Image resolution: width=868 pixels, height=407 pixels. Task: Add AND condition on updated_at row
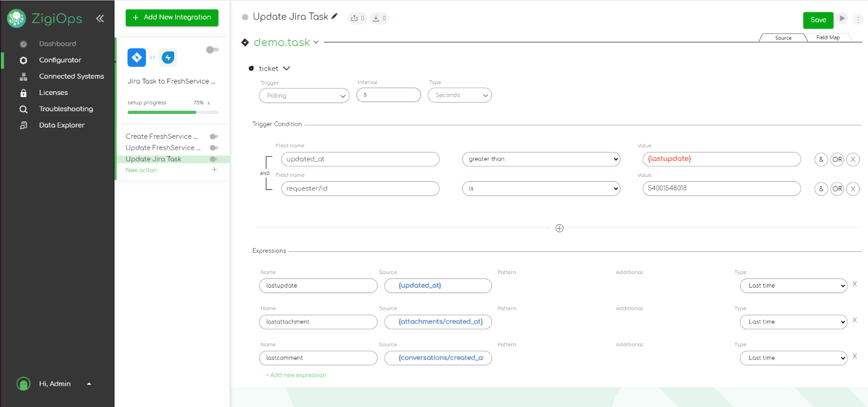[821, 160]
